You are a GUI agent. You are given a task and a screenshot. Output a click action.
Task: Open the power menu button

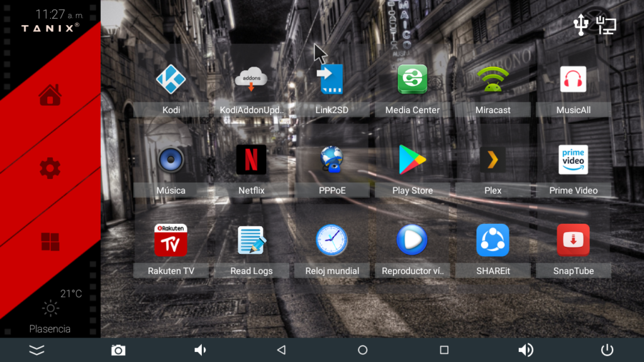[607, 350]
